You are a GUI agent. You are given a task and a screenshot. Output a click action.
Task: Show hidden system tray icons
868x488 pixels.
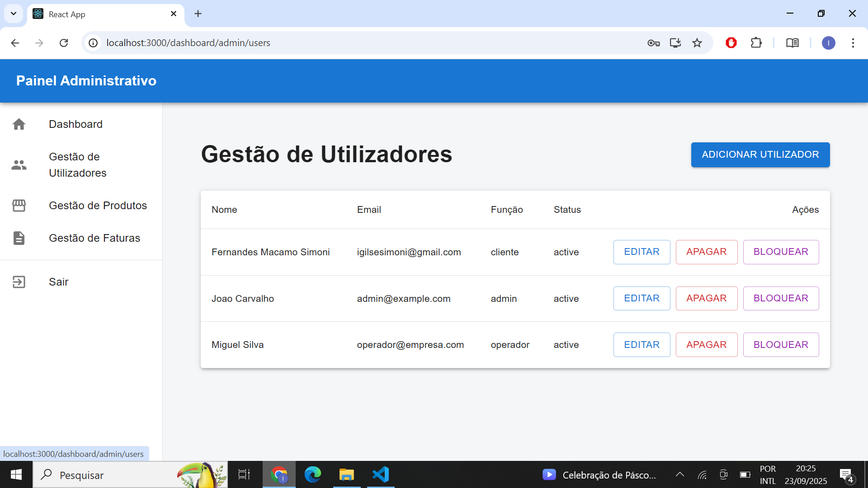click(x=679, y=474)
